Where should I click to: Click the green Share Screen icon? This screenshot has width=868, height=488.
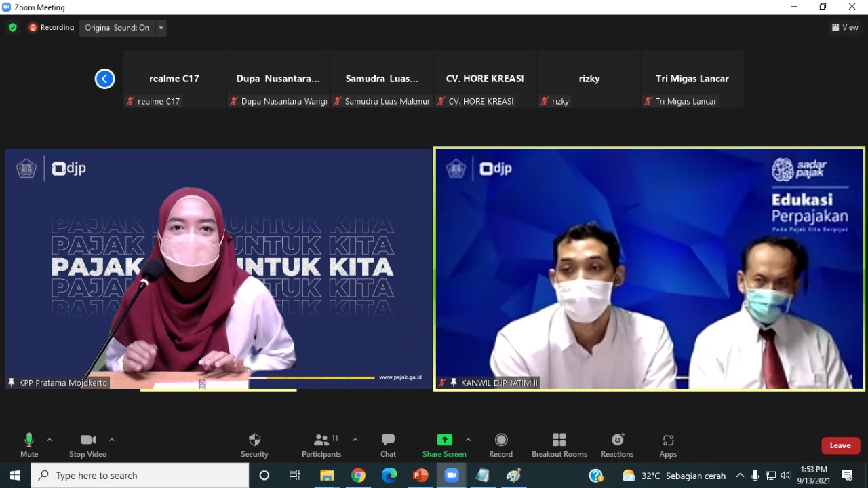(444, 440)
